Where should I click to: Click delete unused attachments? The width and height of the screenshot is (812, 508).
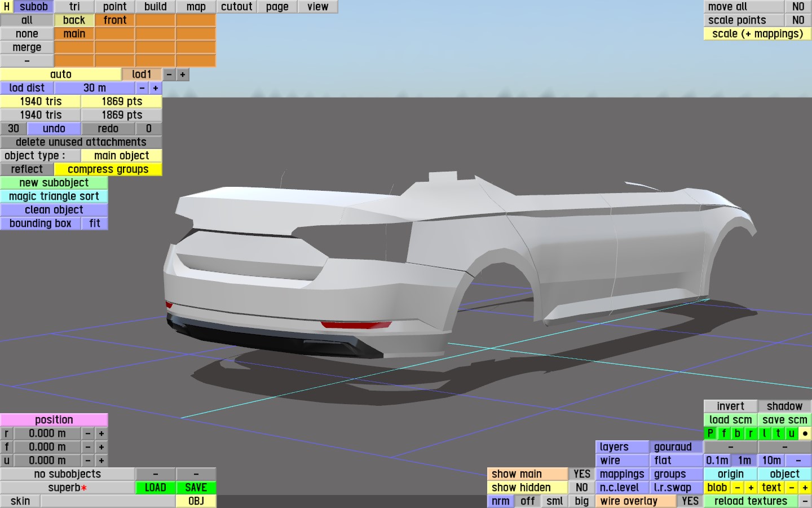(81, 142)
